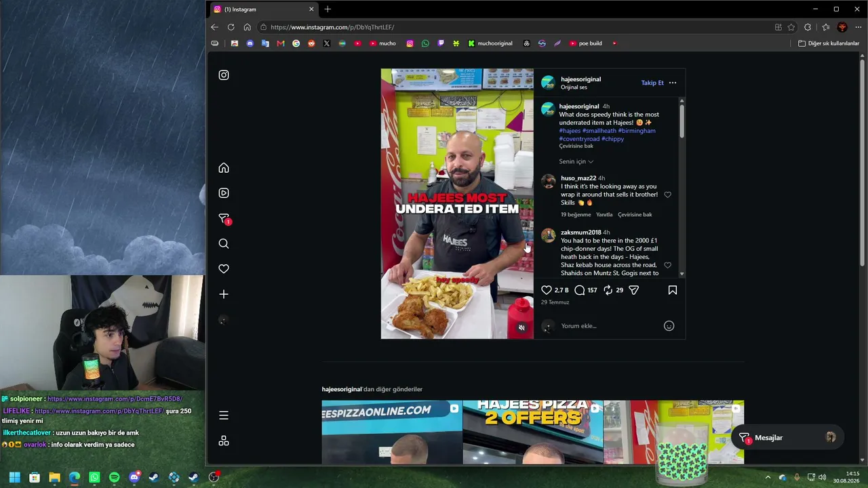The image size is (868, 488).
Task: Open the emoji picker in comment box
Action: pyautogui.click(x=669, y=326)
